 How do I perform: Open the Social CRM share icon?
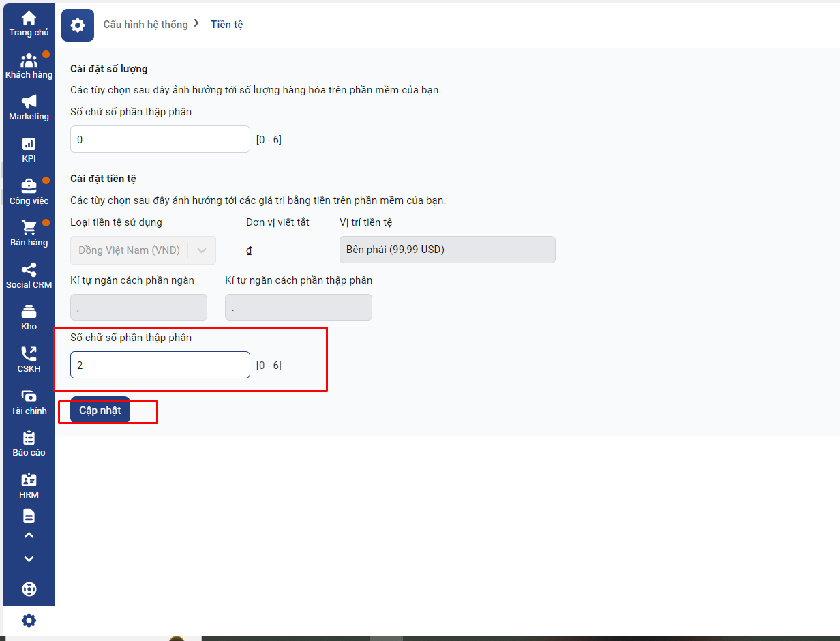coord(29,270)
